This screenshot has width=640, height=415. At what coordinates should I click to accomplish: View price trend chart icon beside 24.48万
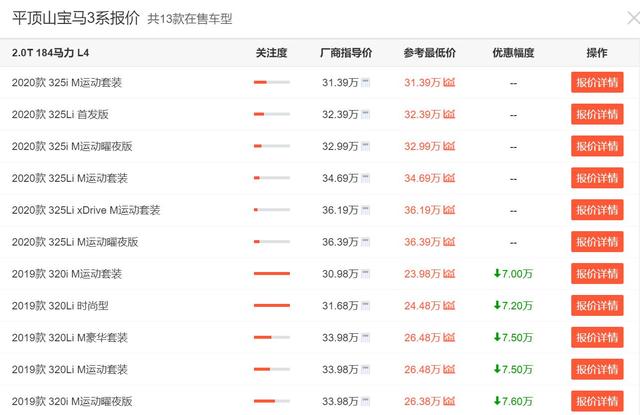[449, 305]
